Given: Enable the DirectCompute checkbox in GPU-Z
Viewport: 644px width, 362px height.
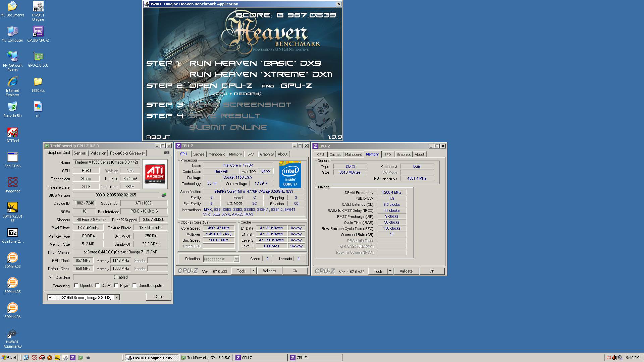Looking at the screenshot, I should click(x=135, y=286).
